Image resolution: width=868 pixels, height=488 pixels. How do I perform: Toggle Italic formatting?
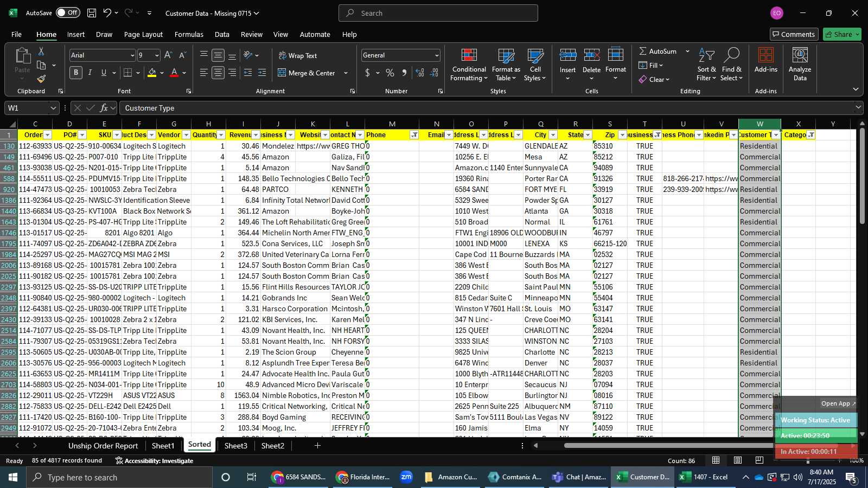click(90, 73)
